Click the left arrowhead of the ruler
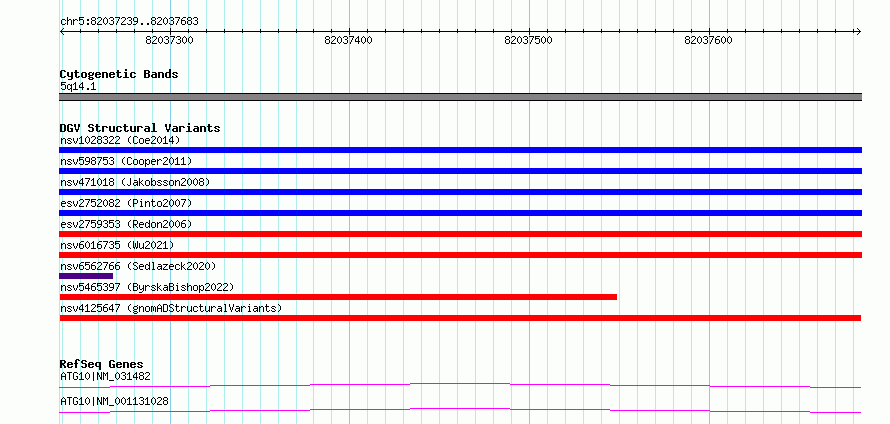890x424 pixels. (62, 31)
